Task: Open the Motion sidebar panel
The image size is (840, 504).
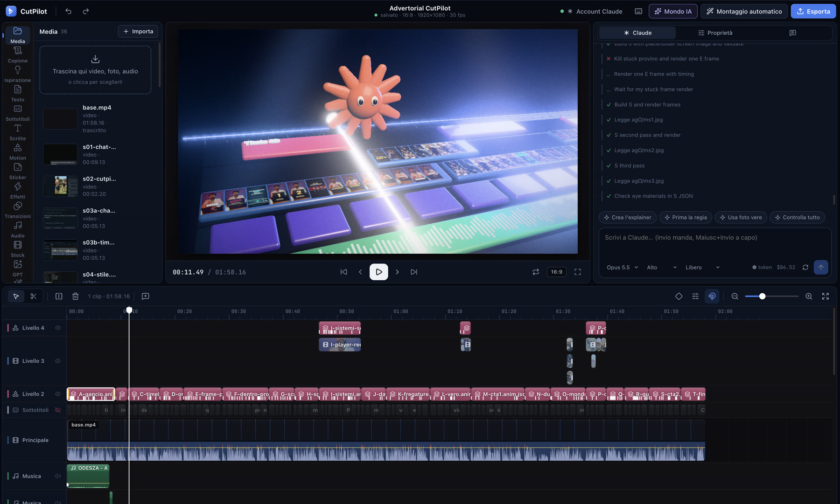Action: coord(17,152)
